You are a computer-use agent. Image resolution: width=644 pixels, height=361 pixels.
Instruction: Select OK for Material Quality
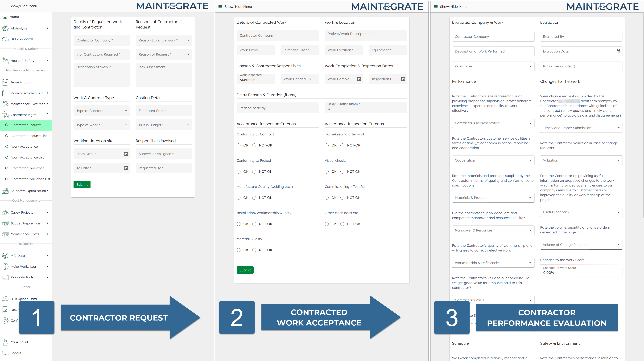tap(239, 250)
